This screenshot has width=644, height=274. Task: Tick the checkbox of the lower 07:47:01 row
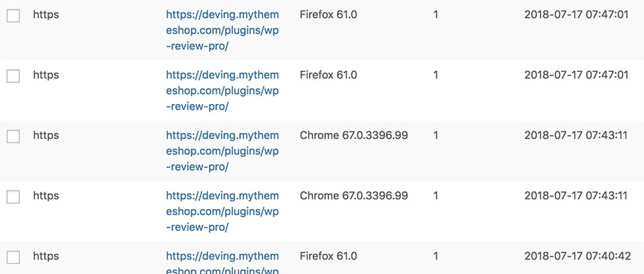[x=13, y=76]
